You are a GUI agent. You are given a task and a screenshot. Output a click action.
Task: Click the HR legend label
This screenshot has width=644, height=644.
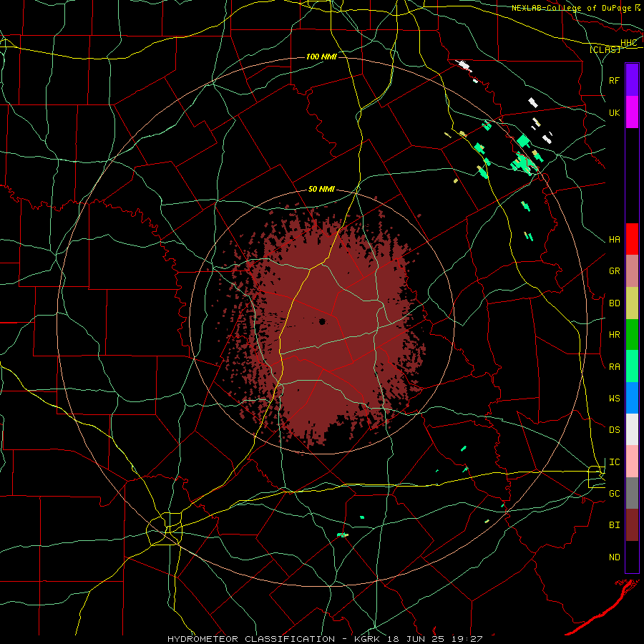(x=614, y=335)
